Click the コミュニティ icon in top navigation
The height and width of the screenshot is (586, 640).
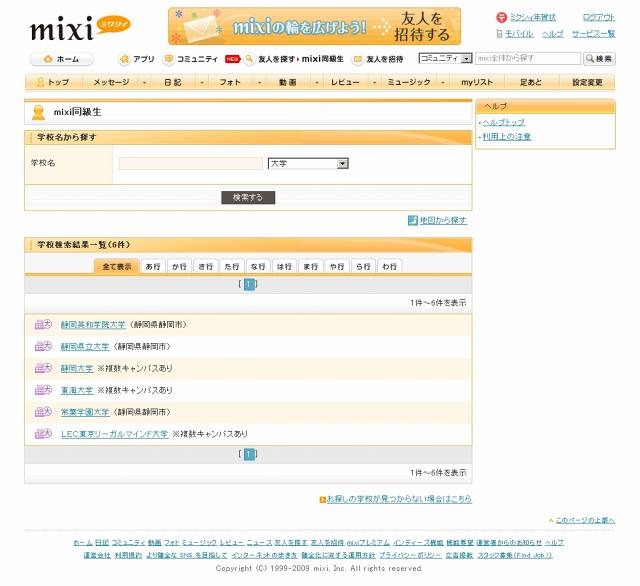(x=169, y=59)
